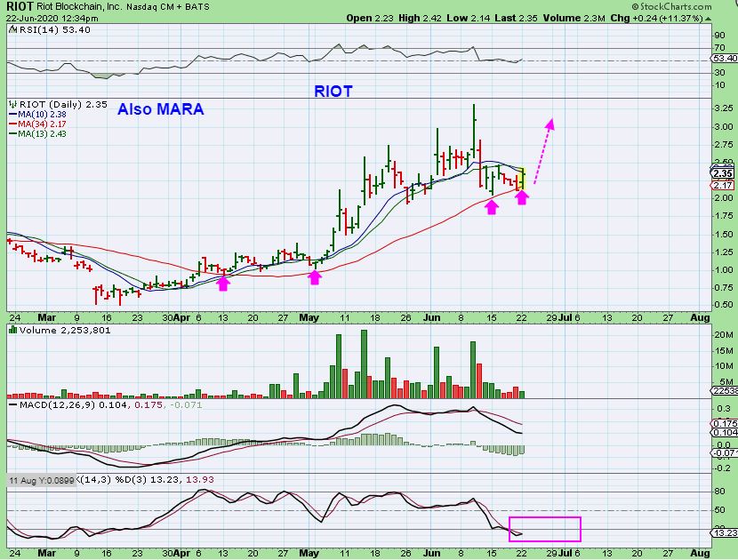Click the 80 stochastic axis label

tap(720, 492)
